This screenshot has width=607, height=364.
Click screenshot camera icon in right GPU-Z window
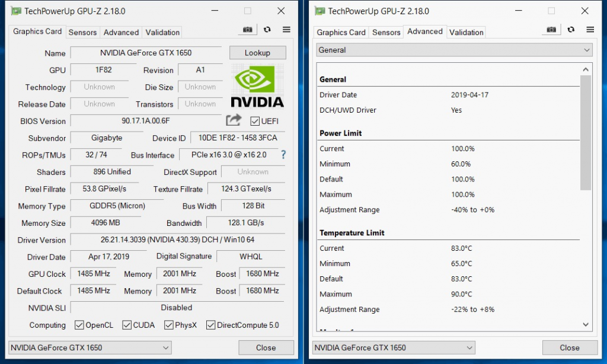tap(551, 30)
